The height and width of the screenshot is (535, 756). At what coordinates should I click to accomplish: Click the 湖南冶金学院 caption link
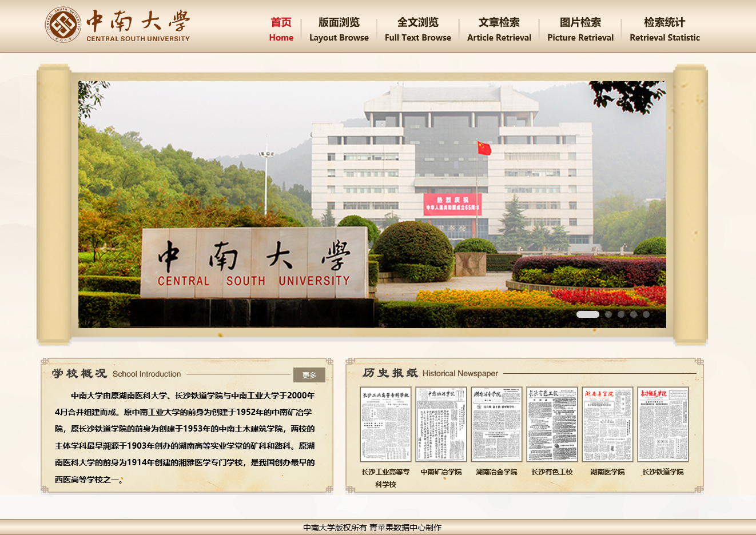tap(496, 472)
